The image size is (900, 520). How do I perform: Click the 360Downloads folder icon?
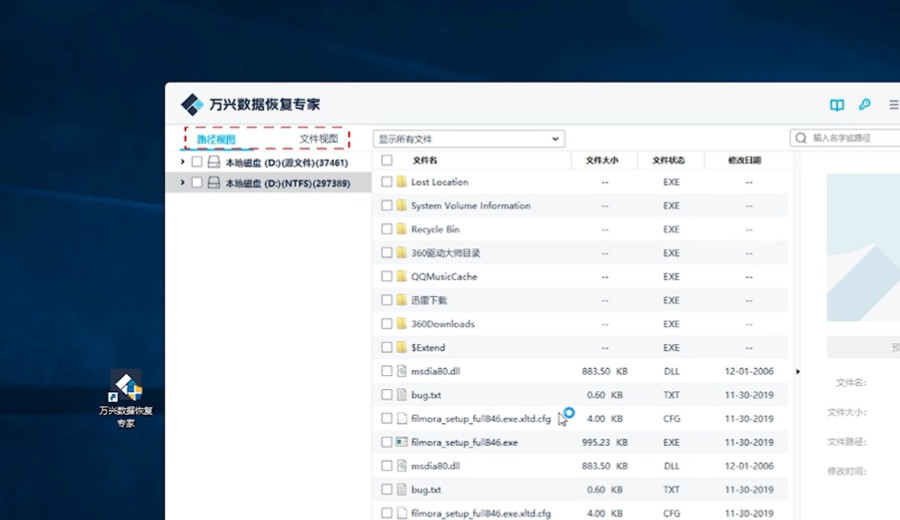401,324
